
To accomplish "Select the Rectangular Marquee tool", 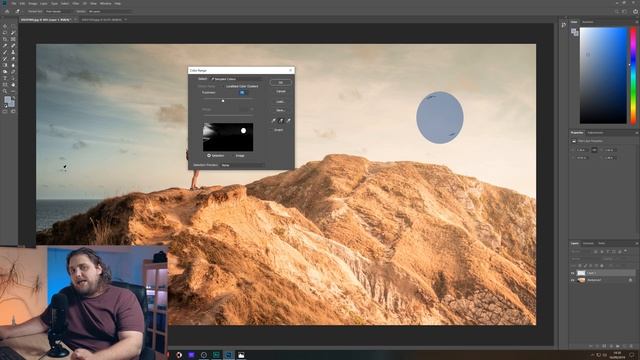I will tap(13, 27).
